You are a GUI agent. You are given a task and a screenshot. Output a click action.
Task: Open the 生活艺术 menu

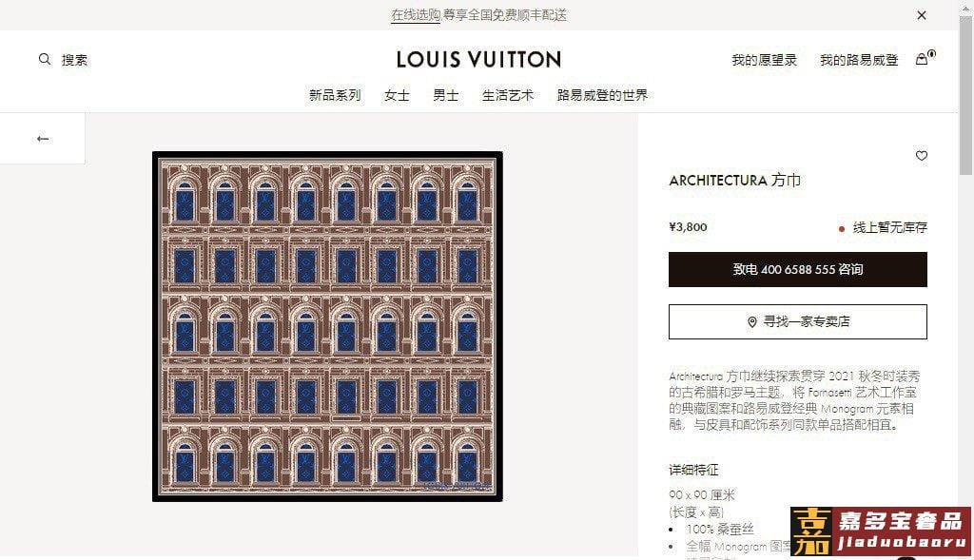pos(508,95)
